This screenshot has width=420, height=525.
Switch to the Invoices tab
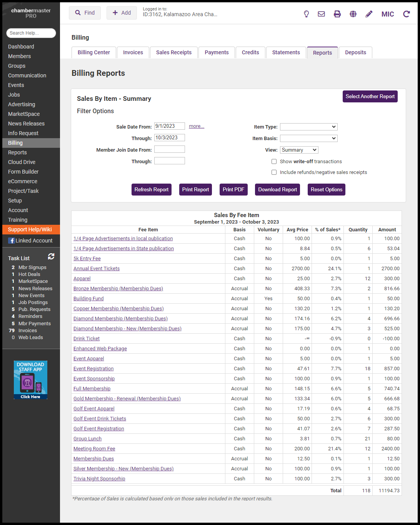pos(133,52)
